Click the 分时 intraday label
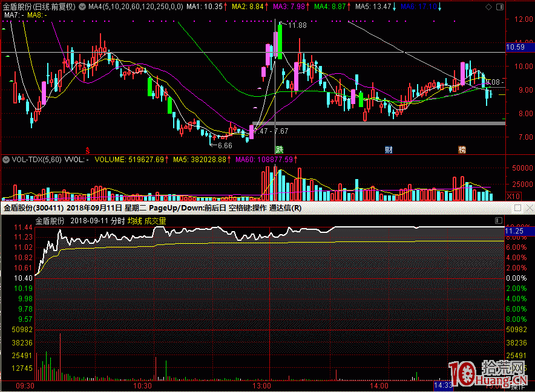The width and height of the screenshot is (535, 392). tap(117, 221)
